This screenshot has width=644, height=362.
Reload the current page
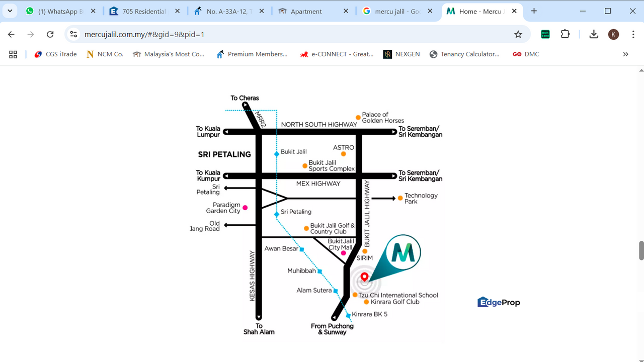50,34
